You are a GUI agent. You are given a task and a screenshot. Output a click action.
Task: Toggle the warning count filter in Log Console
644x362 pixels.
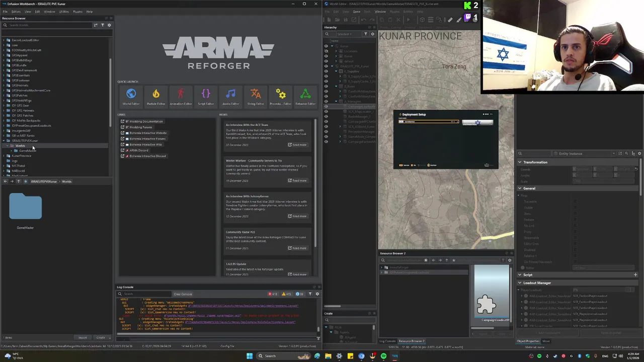[x=286, y=294]
